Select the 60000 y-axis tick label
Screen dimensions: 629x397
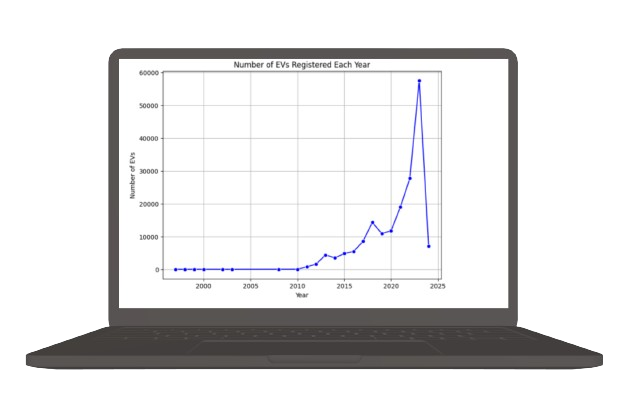coord(148,73)
